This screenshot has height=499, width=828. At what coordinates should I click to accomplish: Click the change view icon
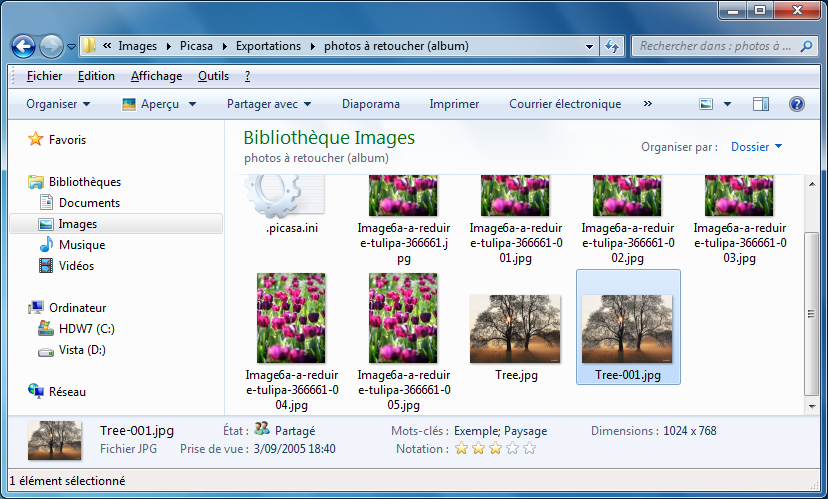[706, 104]
